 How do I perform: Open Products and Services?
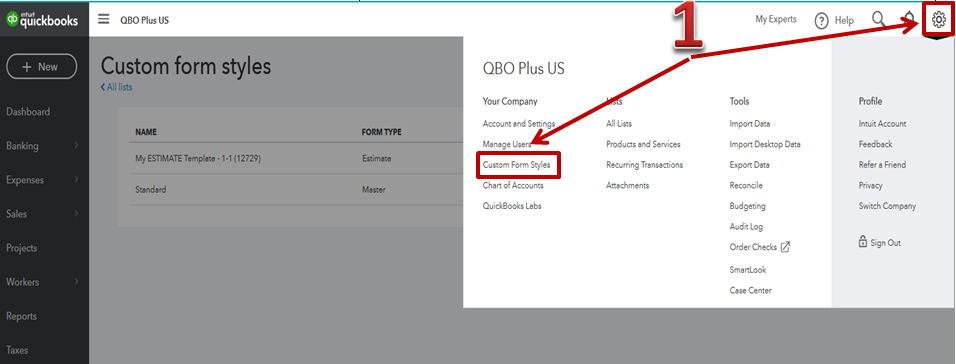click(x=643, y=145)
